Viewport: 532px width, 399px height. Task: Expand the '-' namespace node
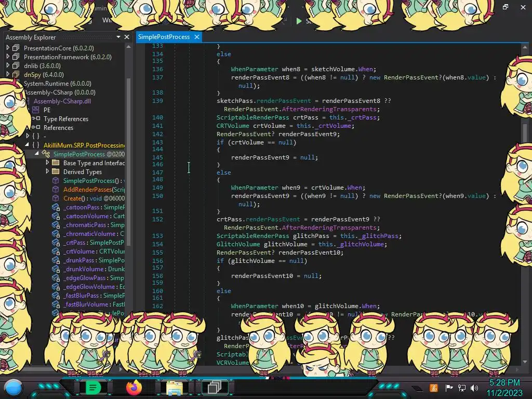click(27, 136)
